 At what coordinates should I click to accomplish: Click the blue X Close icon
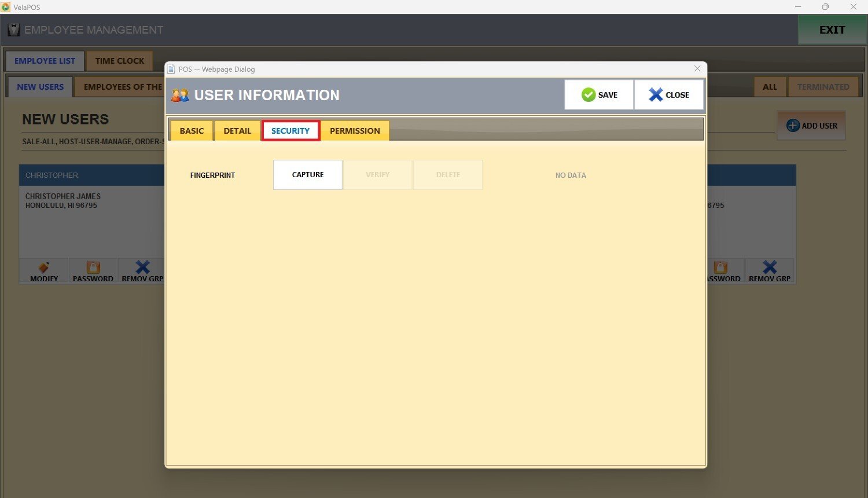pyautogui.click(x=656, y=95)
